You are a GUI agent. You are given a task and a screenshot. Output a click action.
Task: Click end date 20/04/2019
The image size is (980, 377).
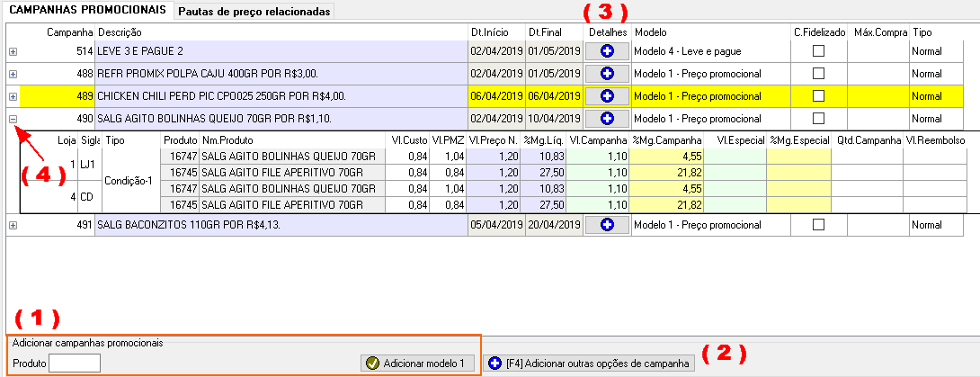[x=555, y=224]
